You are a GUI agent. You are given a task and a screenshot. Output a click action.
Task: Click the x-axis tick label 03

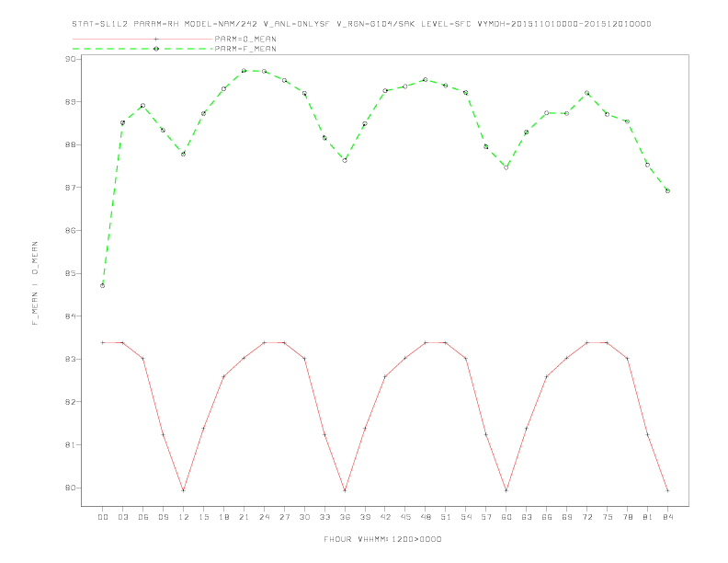122,517
